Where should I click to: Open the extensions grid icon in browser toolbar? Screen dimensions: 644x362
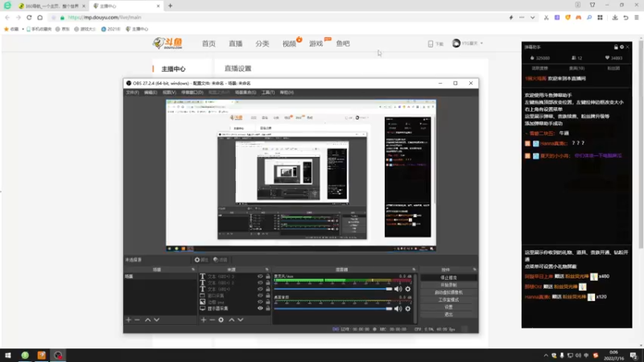[600, 18]
